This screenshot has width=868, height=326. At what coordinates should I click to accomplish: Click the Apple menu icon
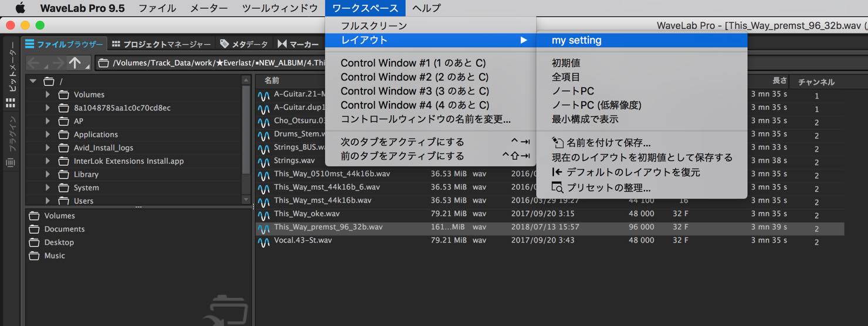tap(20, 8)
